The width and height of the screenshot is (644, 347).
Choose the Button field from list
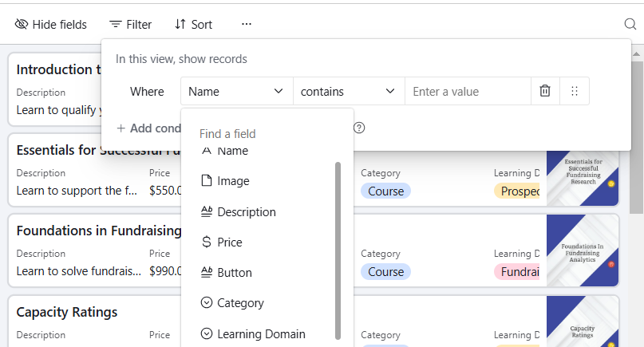[x=234, y=273]
